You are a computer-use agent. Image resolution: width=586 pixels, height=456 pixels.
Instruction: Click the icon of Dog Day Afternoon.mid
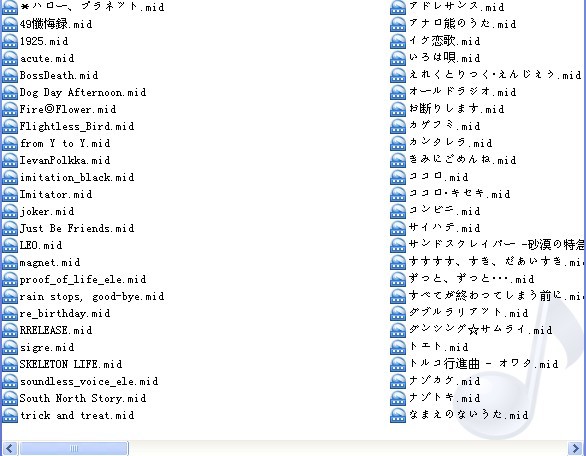pos(10,92)
